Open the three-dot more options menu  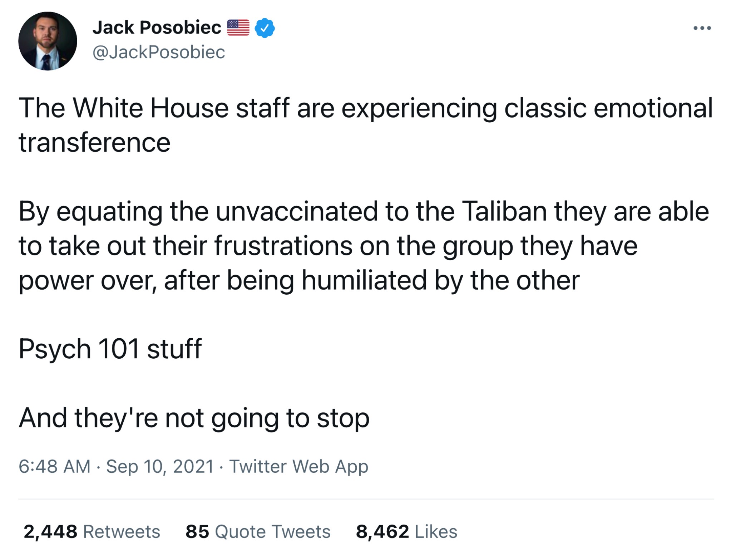702,28
